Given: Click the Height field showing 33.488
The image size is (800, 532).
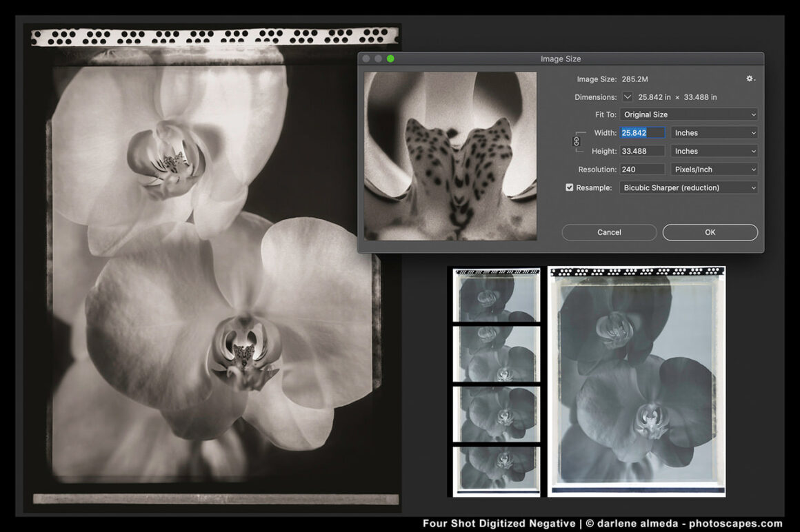Looking at the screenshot, I should coord(642,151).
